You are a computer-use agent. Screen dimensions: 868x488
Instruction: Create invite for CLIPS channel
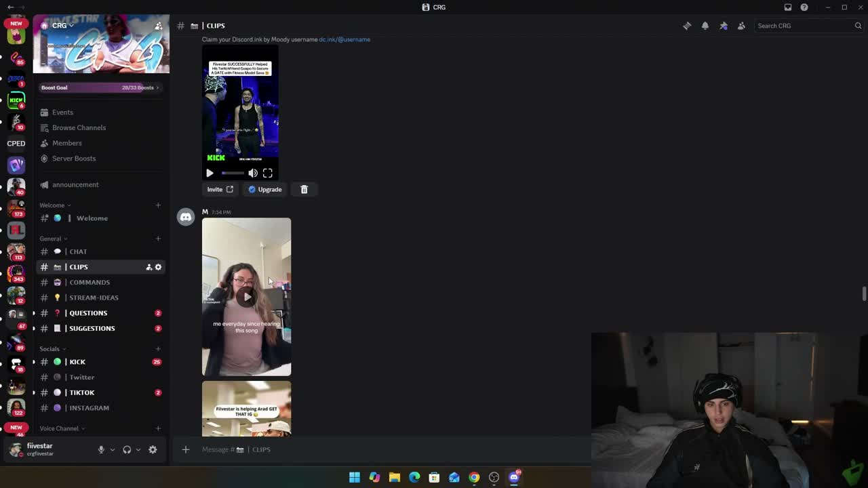149,267
